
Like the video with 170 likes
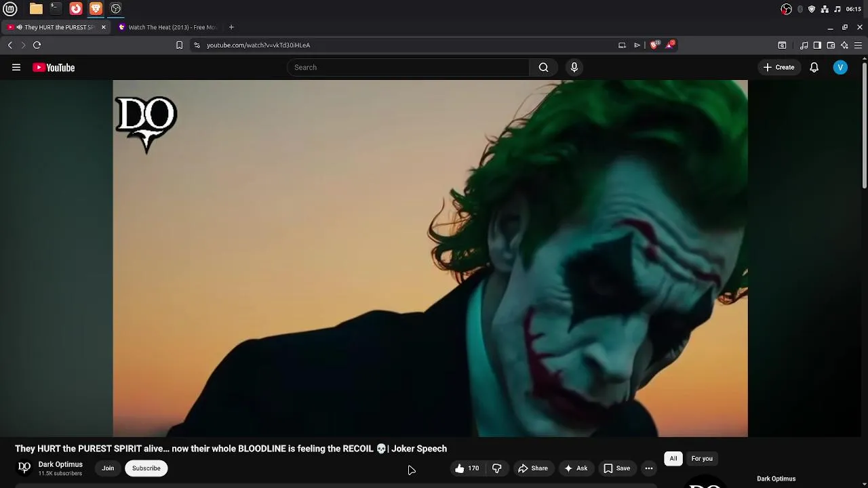click(x=467, y=468)
